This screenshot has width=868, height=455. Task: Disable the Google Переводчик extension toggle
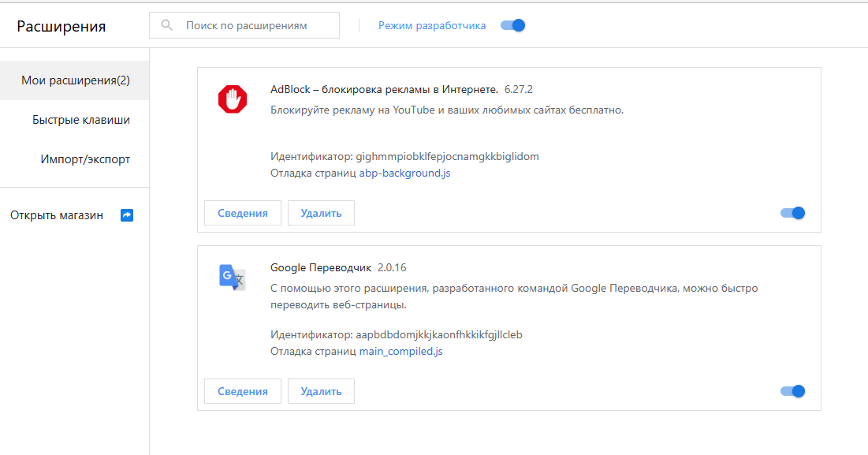point(793,391)
